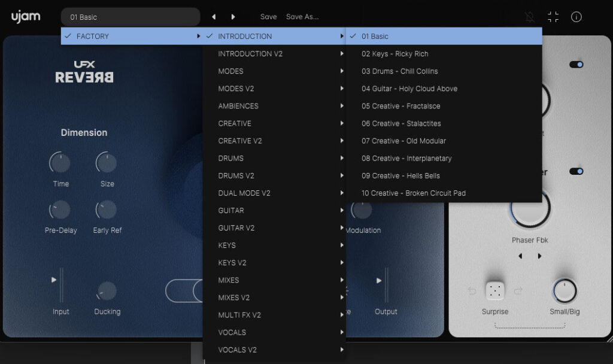The height and width of the screenshot is (364, 613).
Task: Go to previous preset with left arrow
Action: click(214, 17)
